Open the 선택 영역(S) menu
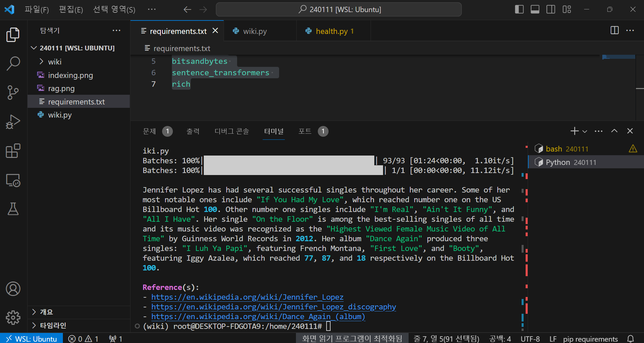 (x=114, y=9)
